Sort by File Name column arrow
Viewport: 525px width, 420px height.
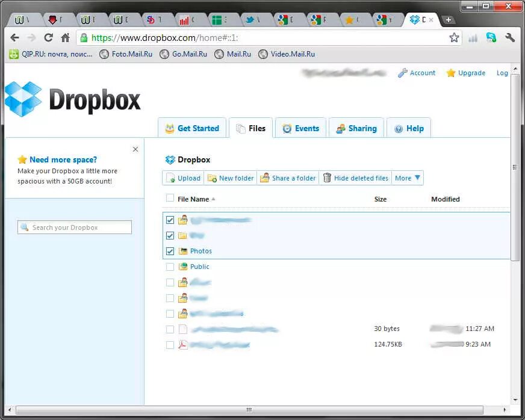point(213,199)
